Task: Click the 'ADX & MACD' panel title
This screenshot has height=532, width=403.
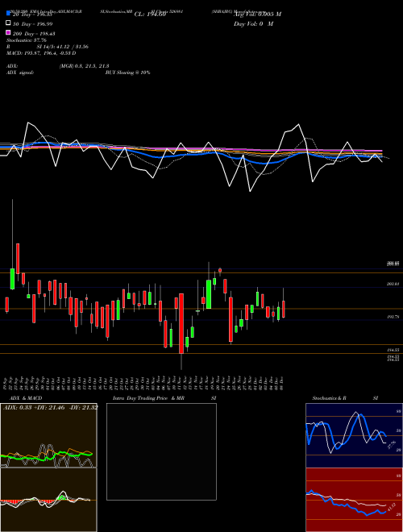Action: 26,398
